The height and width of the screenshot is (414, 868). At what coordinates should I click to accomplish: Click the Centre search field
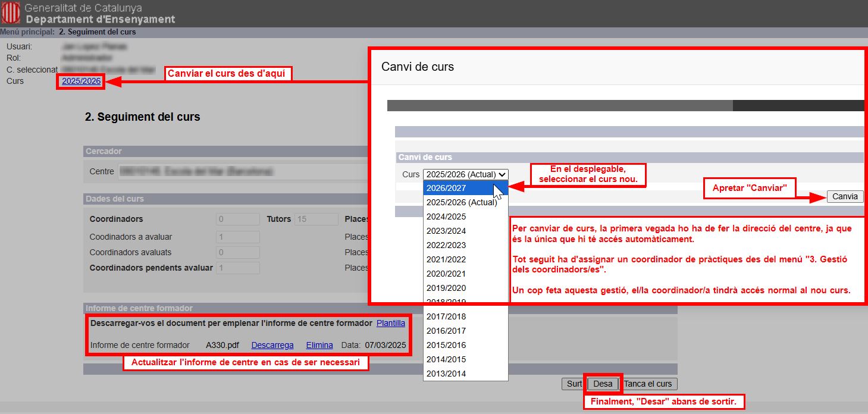pos(244,171)
